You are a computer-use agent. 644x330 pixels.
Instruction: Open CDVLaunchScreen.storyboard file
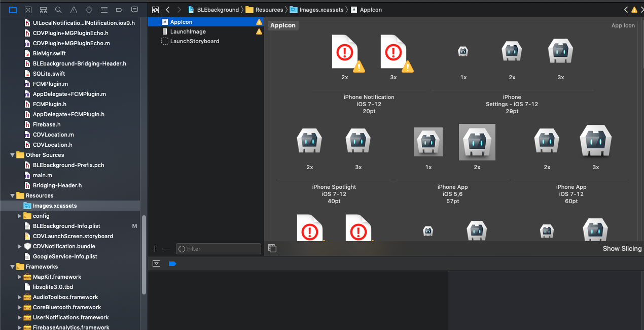click(73, 236)
